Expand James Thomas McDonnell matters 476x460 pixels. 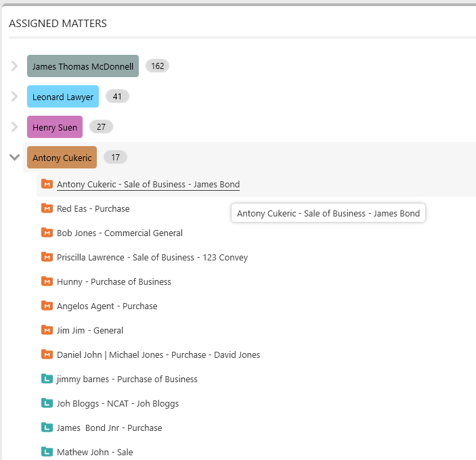tap(14, 66)
